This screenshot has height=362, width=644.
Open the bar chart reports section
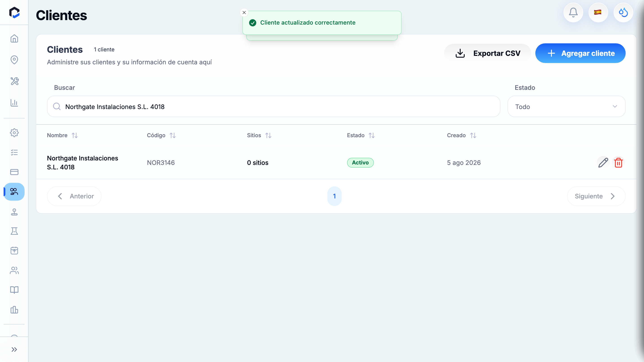coord(14,103)
